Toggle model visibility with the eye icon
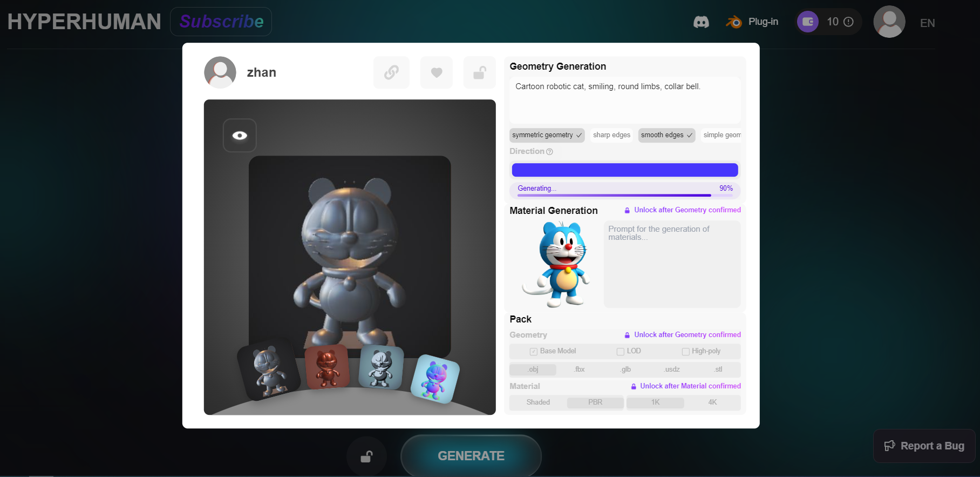The image size is (980, 477). tap(240, 136)
